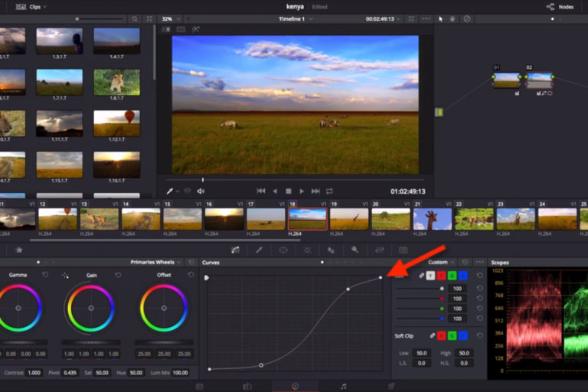Toggle loop playback

329,191
